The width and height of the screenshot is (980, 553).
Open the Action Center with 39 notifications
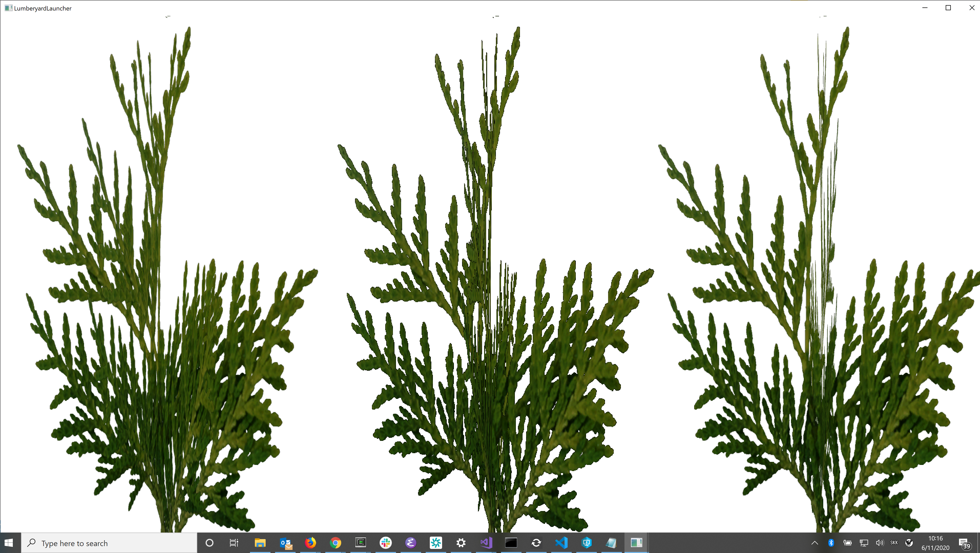click(x=964, y=543)
